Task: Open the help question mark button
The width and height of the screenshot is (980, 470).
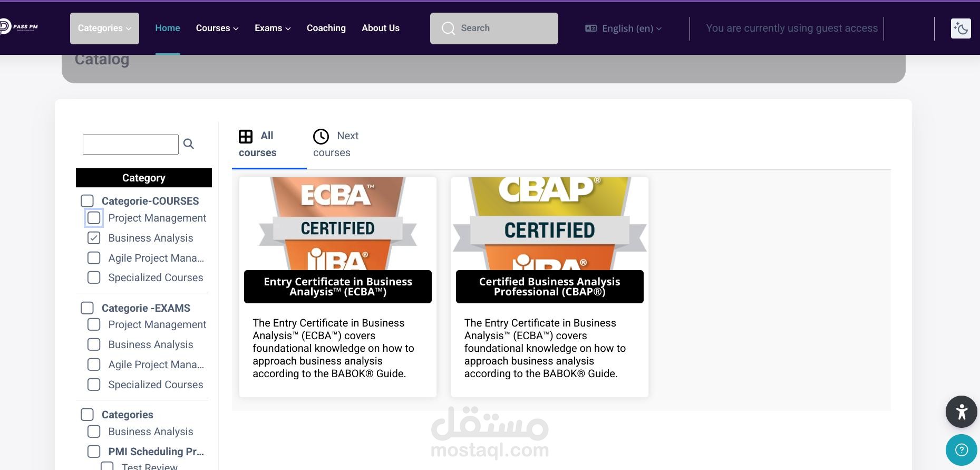Action: click(x=962, y=450)
